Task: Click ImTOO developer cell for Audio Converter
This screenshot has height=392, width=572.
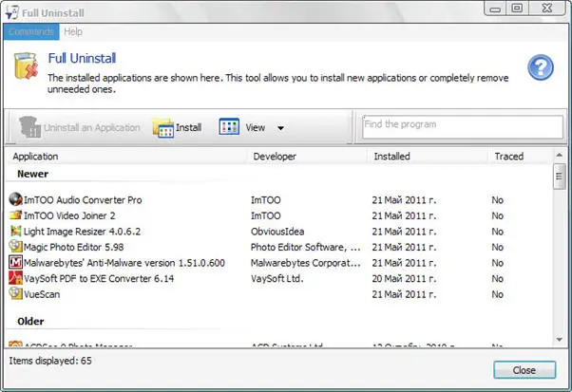Action: coord(266,200)
